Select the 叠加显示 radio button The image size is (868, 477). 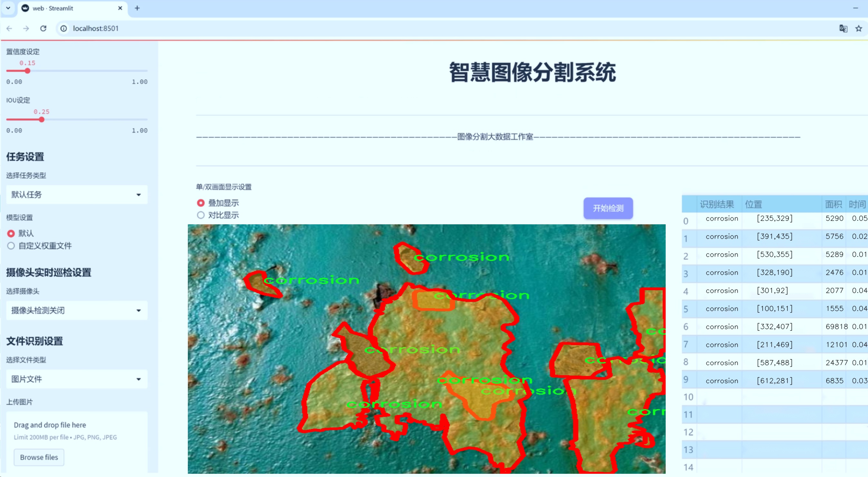click(x=201, y=203)
